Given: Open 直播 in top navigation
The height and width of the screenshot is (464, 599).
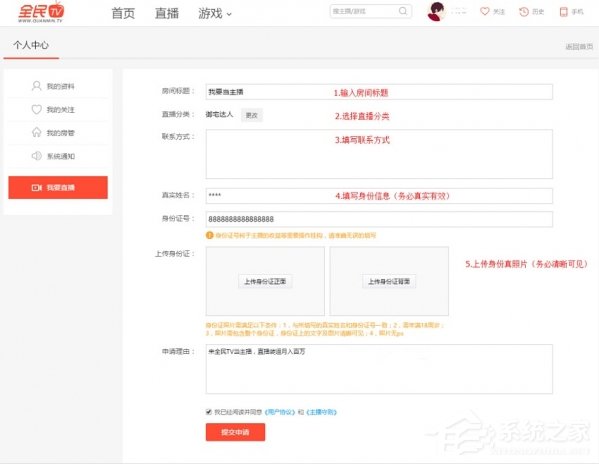Looking at the screenshot, I should [167, 13].
